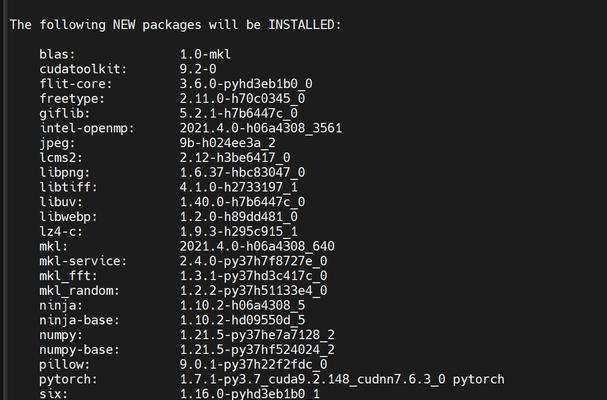
Task: Select the mkl-service version text
Action: [253, 261]
